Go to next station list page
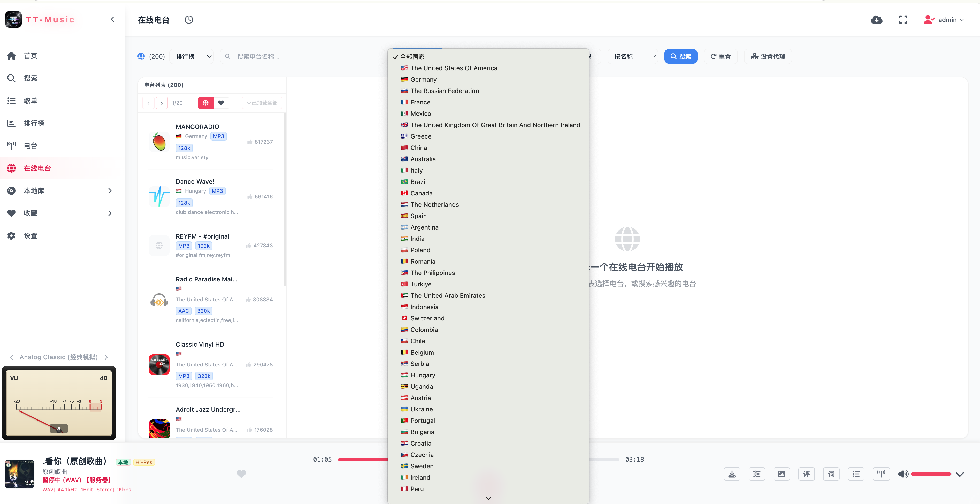980x504 pixels. click(162, 103)
